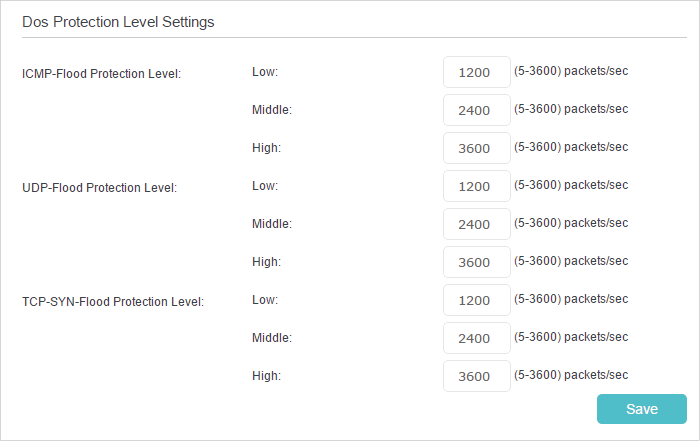Screen dimensions: 700x441
Task: Click the ICMP-Flood Protection Level label
Action: pos(101,74)
